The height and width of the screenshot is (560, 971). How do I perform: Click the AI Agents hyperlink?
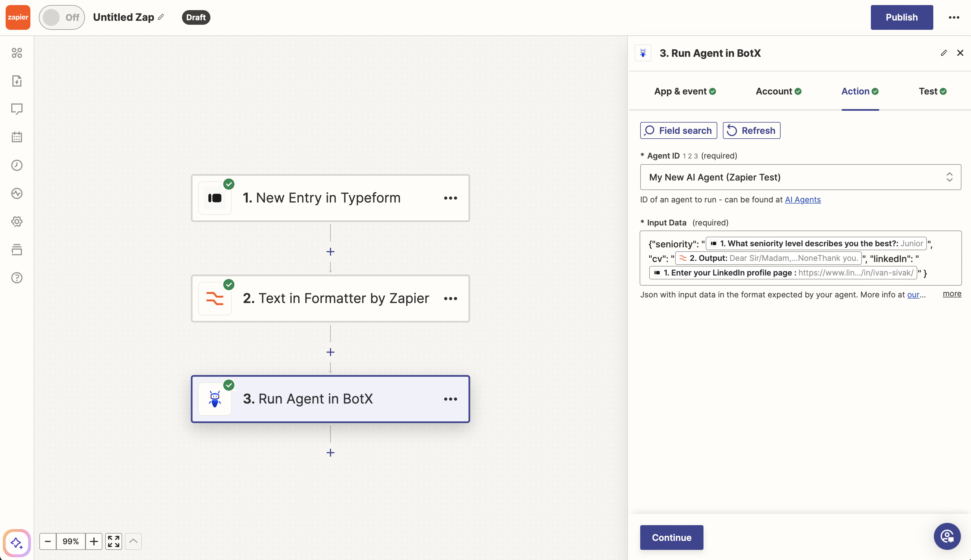click(803, 199)
